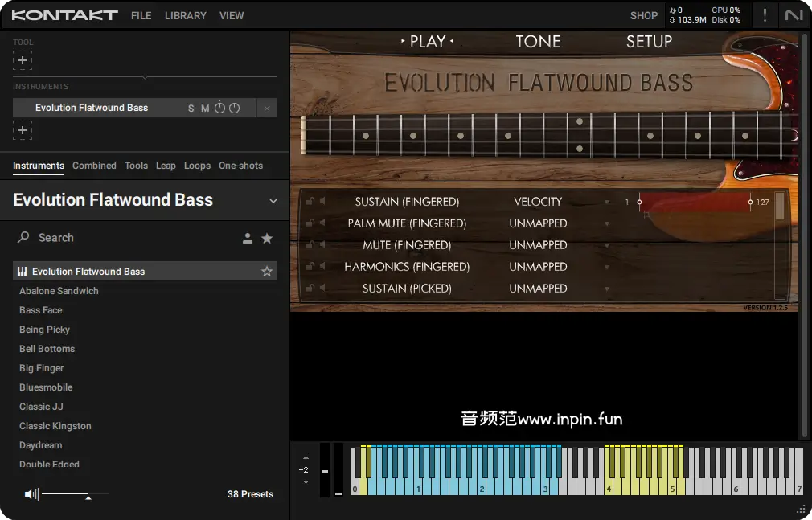This screenshot has width=812, height=520.
Task: Open the TONE page
Action: pos(538,42)
